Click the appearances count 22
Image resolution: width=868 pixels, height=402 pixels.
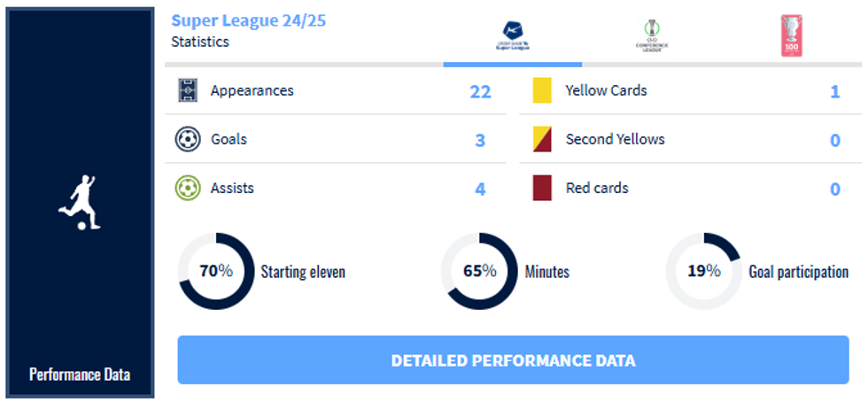480,91
